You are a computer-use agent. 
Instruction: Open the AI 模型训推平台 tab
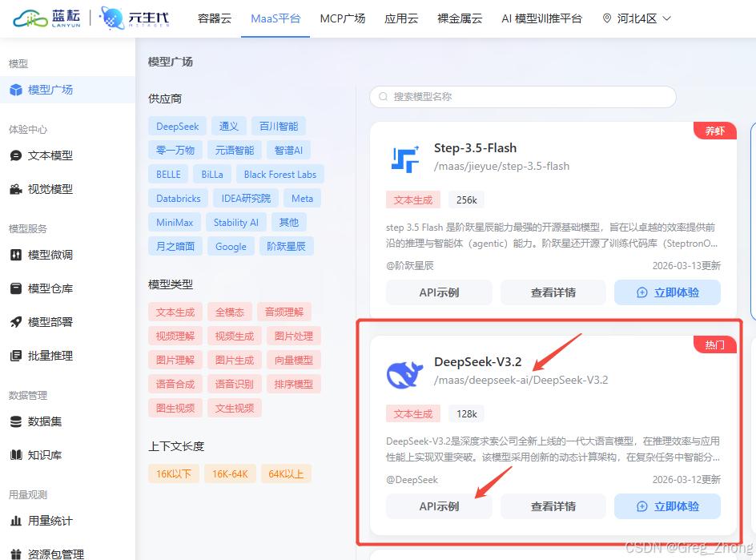542,18
